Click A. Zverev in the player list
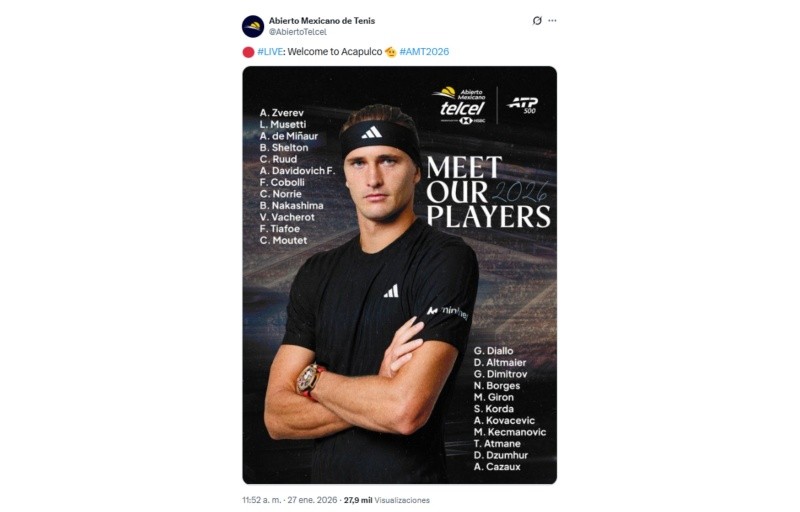Image resolution: width=800 pixels, height=512 pixels. click(282, 113)
